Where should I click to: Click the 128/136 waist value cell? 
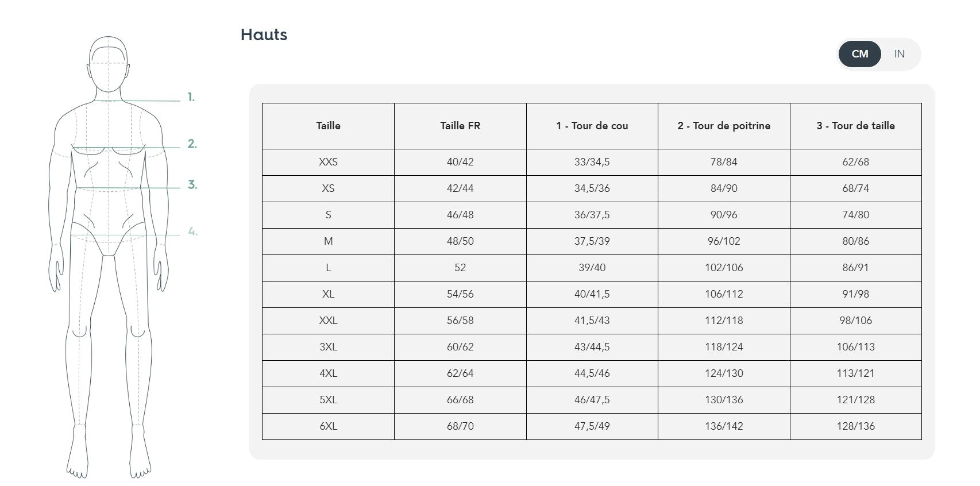pos(856,426)
